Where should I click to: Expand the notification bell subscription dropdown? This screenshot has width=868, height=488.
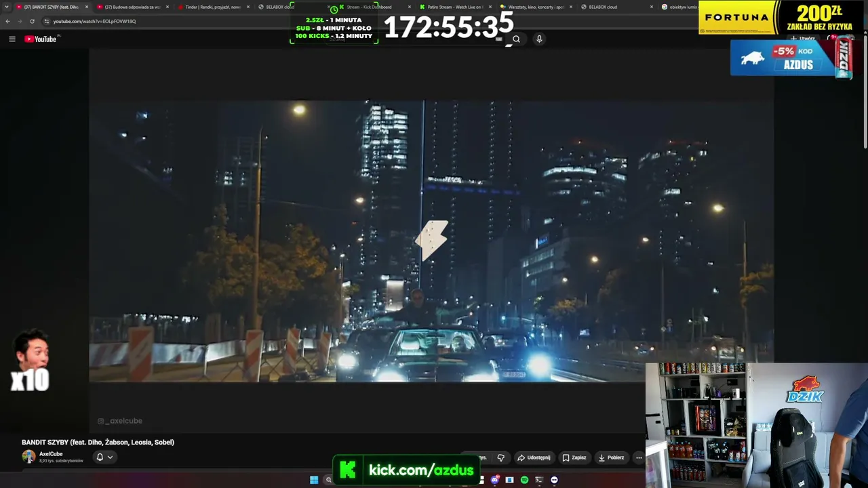click(x=104, y=457)
